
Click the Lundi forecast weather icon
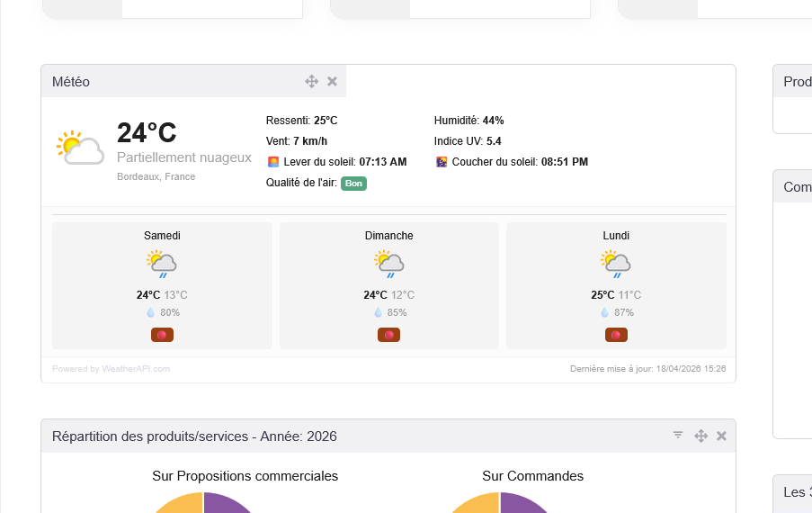click(616, 264)
